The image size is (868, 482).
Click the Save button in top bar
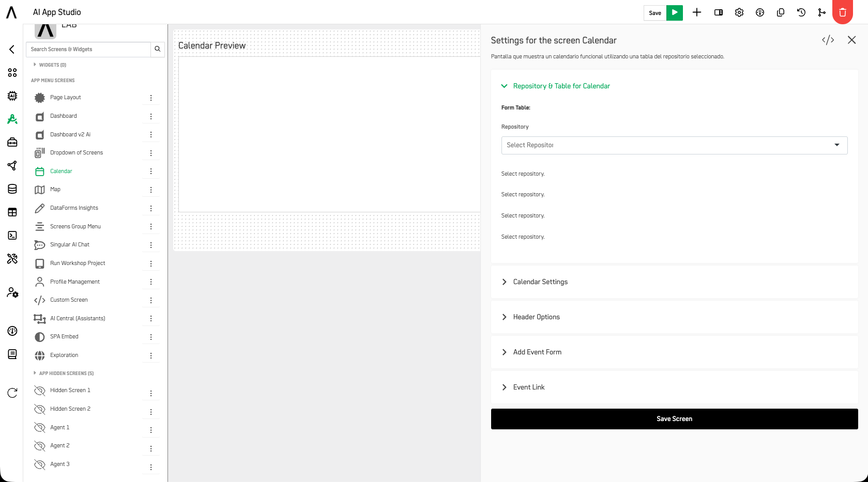[655, 13]
